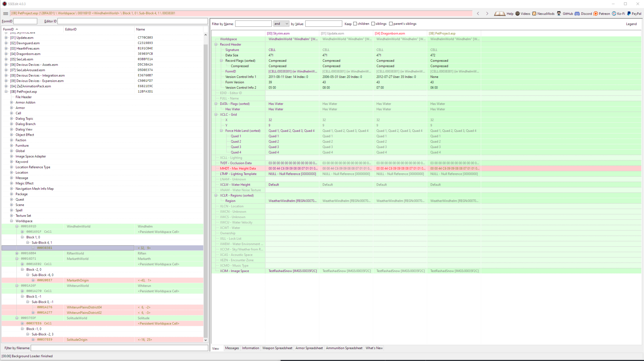Toggle the Keep children checkbox

355,24
